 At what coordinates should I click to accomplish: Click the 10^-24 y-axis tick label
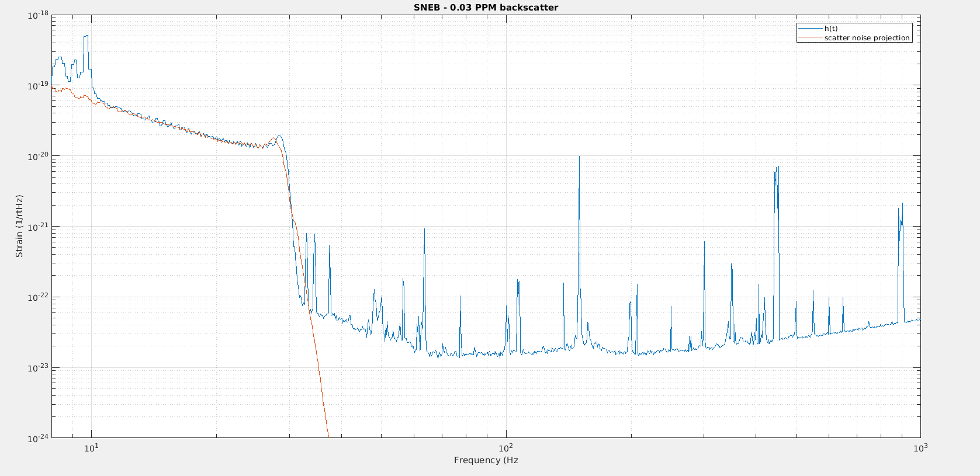point(38,439)
